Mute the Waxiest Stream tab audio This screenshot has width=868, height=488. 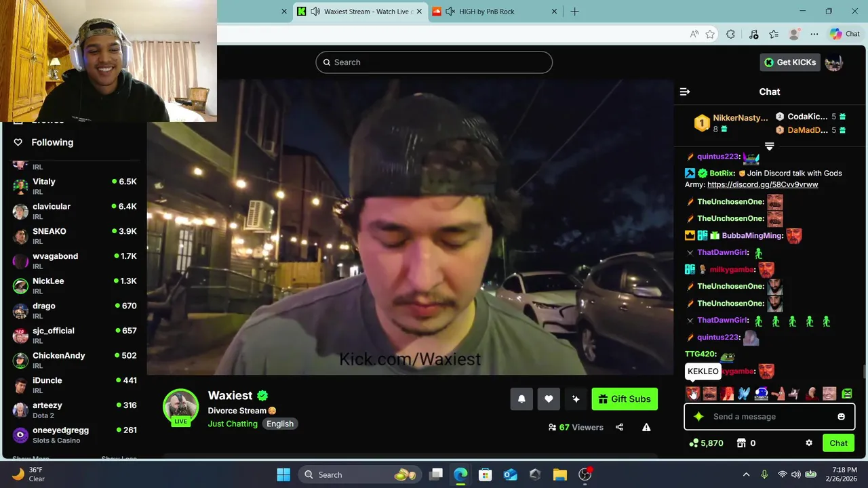tap(315, 12)
